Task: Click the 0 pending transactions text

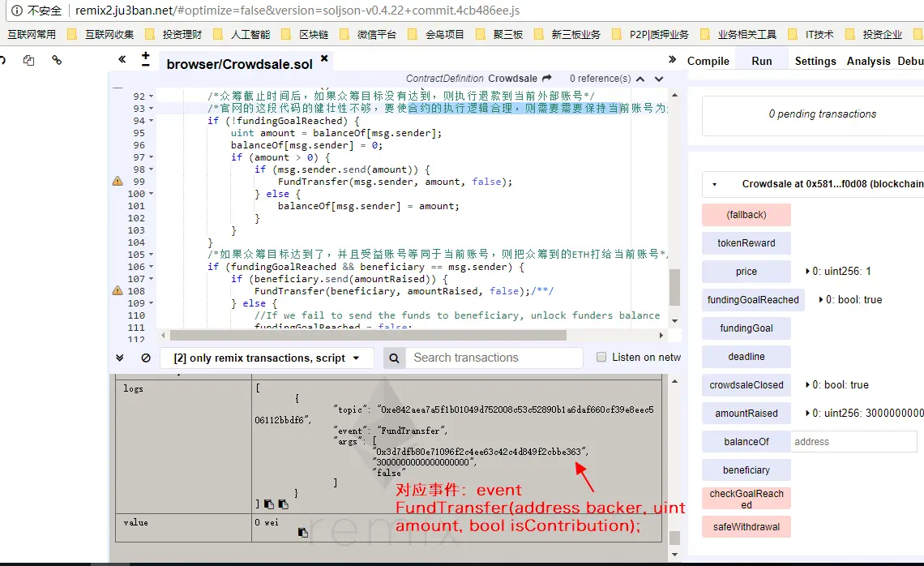Action: (822, 114)
